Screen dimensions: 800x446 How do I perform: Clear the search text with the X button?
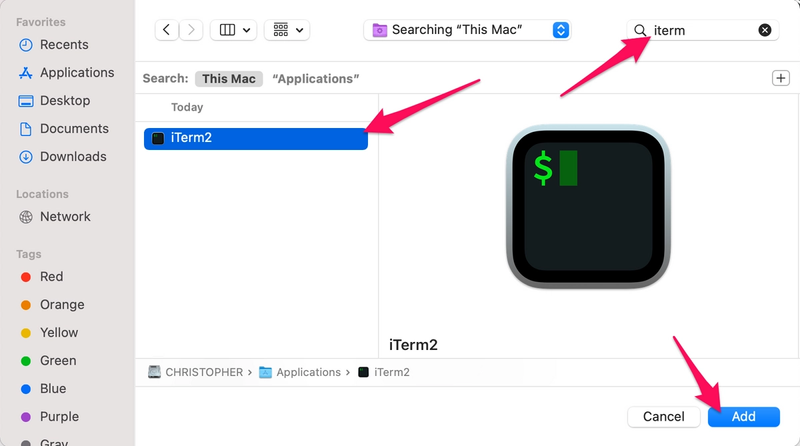(764, 31)
